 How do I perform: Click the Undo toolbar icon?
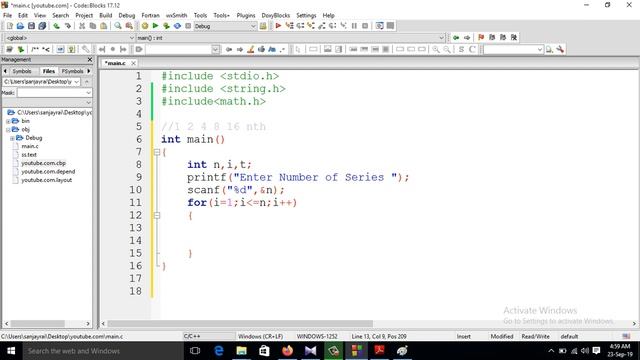coord(56,26)
